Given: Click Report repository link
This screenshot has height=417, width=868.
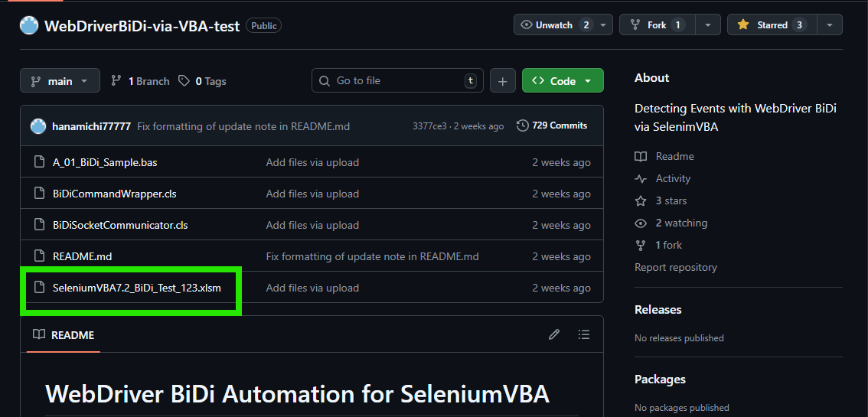Looking at the screenshot, I should [x=675, y=267].
